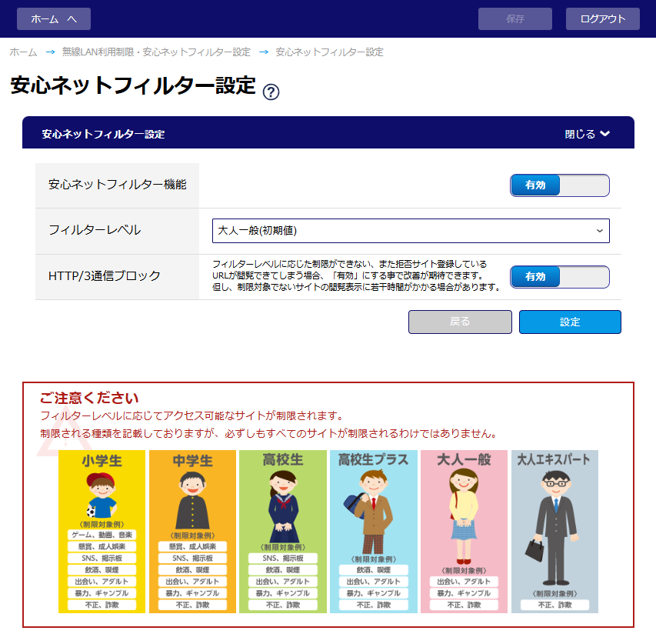Go to ホーム breadcrumb link
The image size is (656, 644).
tap(23, 52)
